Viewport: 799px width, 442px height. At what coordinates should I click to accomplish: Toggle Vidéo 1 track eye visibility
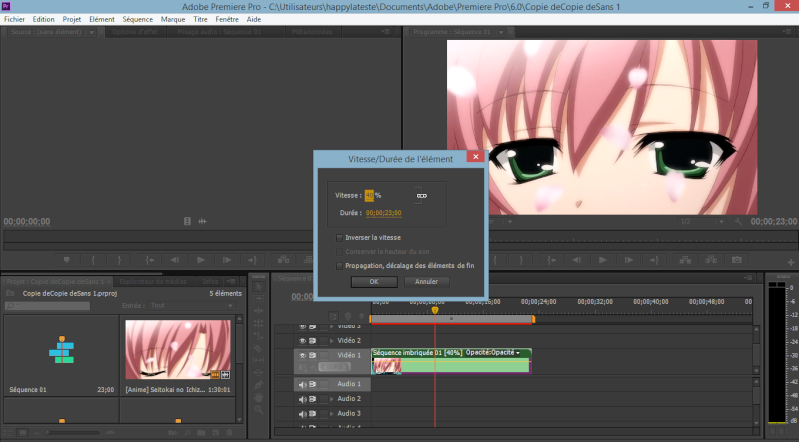302,355
